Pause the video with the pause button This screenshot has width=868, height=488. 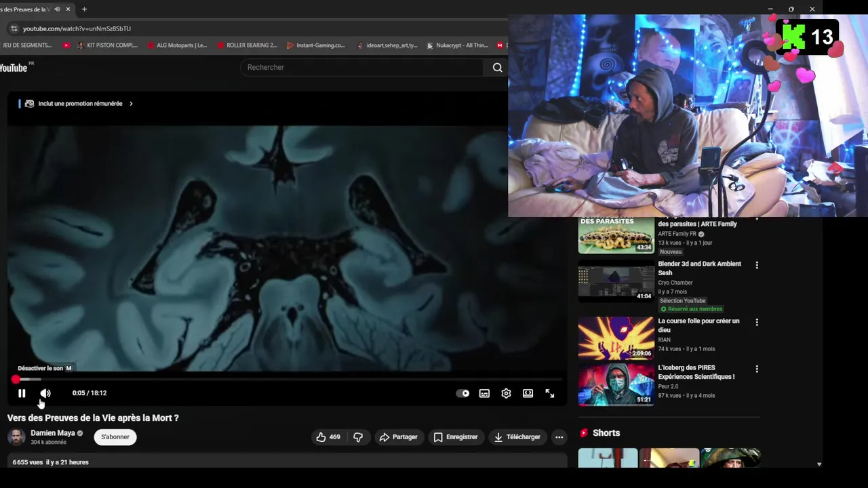[x=22, y=393]
